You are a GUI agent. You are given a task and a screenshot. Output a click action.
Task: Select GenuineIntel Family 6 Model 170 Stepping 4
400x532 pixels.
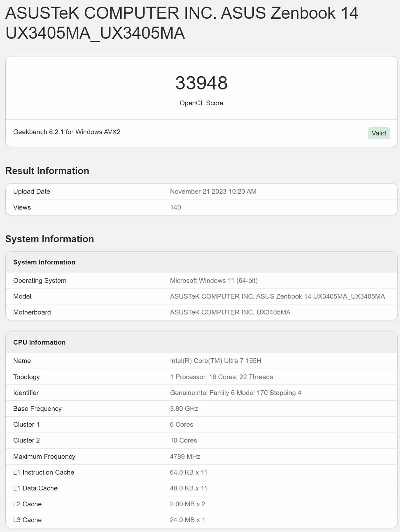(x=236, y=393)
